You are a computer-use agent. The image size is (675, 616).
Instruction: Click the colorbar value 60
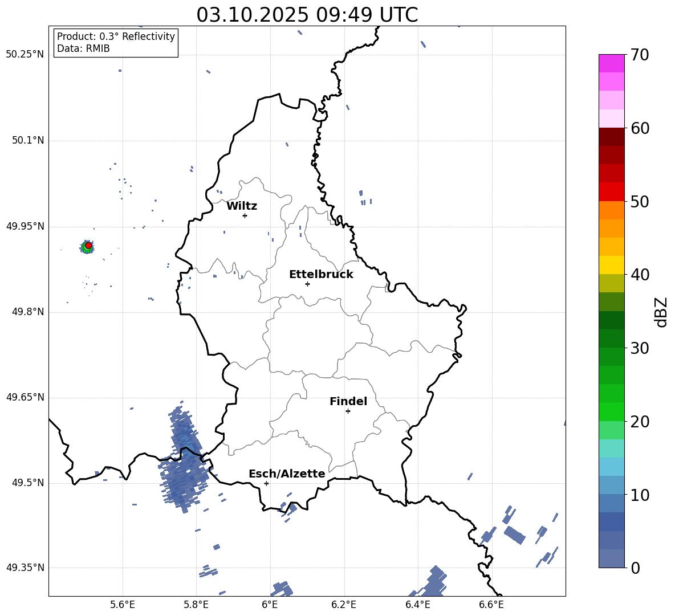click(x=640, y=128)
